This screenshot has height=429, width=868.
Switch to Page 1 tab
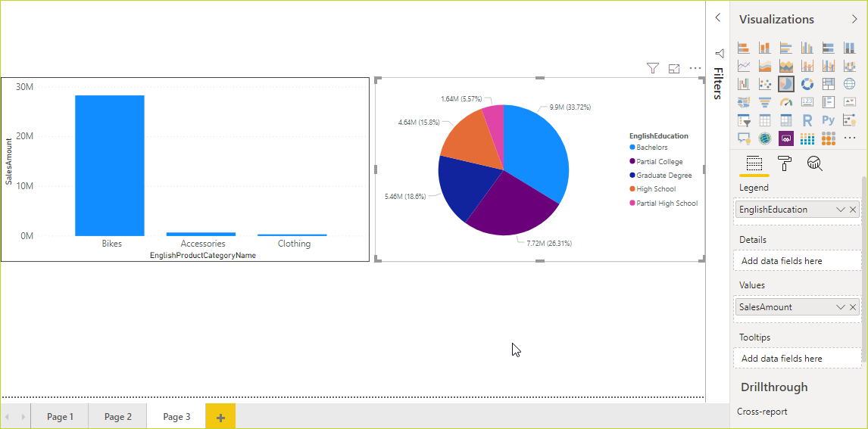[x=61, y=417]
